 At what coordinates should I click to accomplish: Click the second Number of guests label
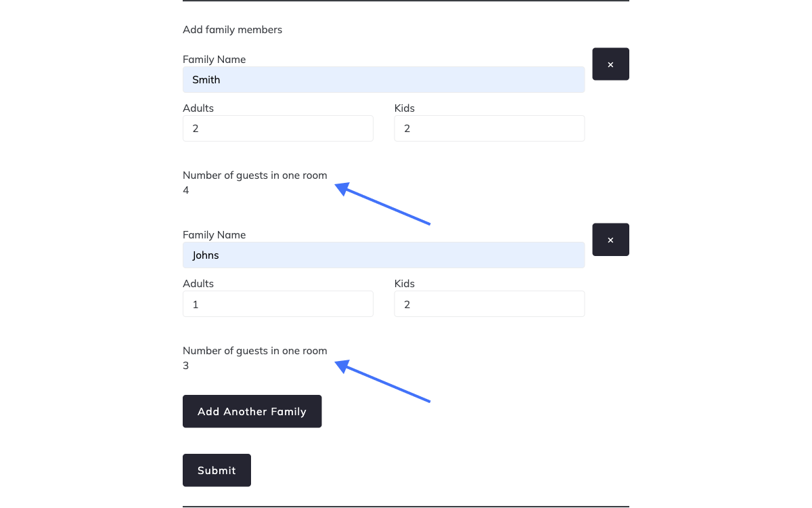[254, 350]
